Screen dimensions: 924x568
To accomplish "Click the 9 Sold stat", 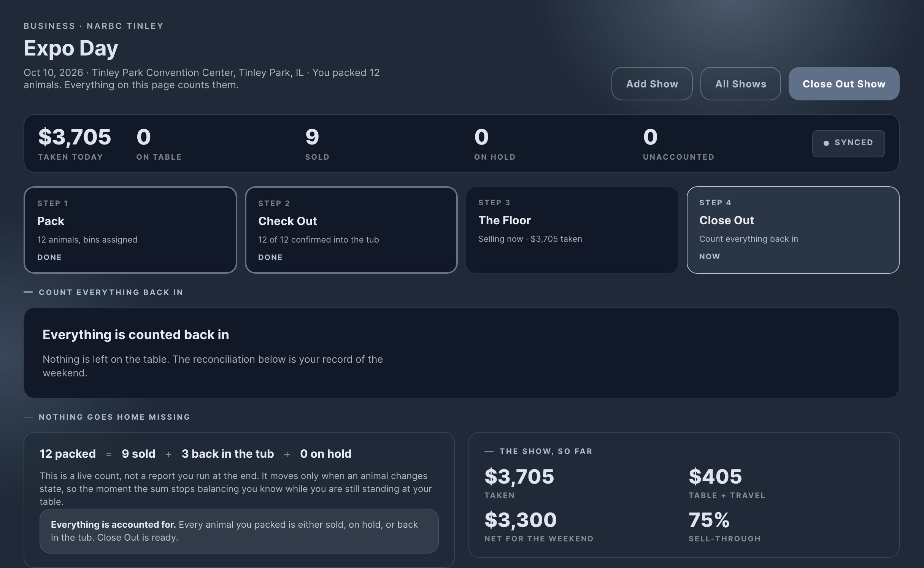I will click(317, 143).
